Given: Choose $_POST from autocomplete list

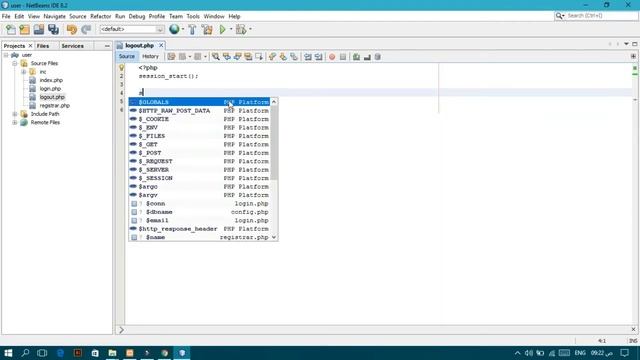Looking at the screenshot, I should [x=199, y=153].
